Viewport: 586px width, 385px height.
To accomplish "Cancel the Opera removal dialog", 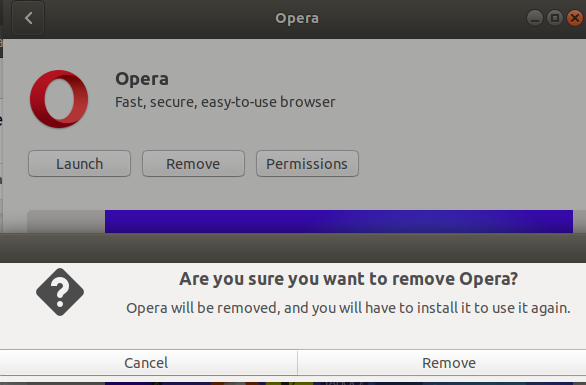I will click(146, 363).
